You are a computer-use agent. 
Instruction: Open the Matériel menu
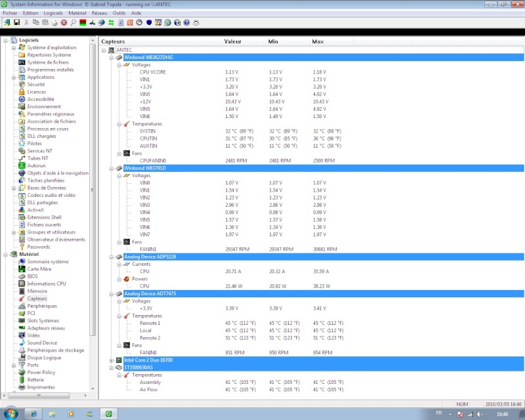77,13
